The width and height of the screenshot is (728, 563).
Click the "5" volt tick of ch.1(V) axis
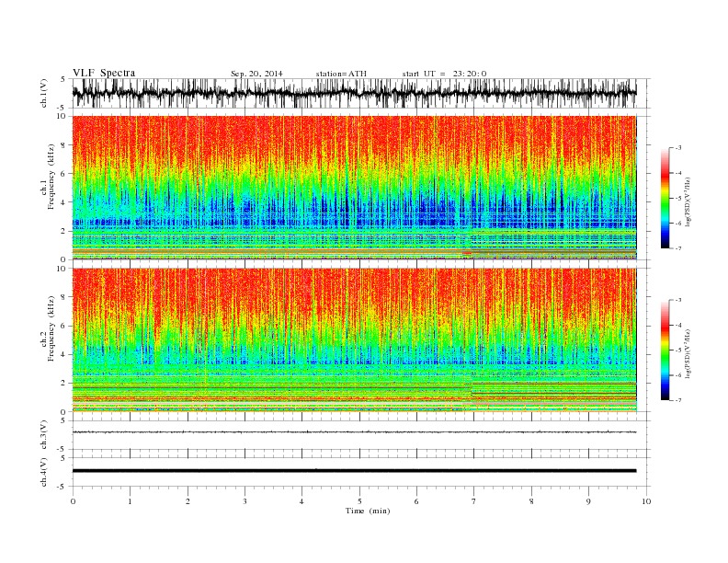coord(63,79)
